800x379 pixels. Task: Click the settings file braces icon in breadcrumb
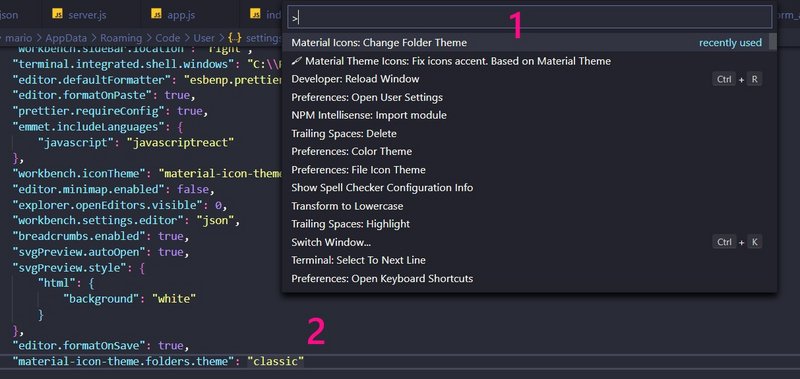(235, 38)
